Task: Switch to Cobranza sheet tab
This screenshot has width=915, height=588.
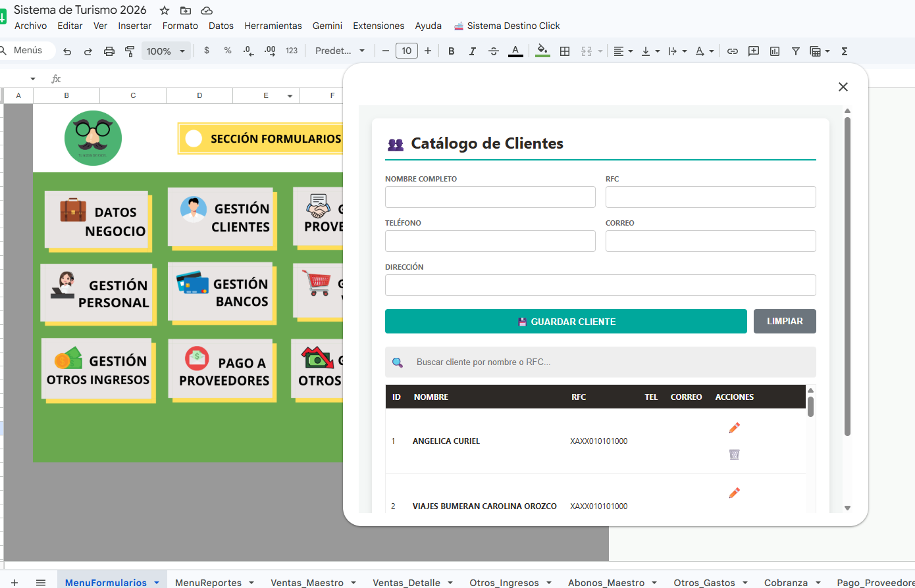Action: (x=786, y=583)
